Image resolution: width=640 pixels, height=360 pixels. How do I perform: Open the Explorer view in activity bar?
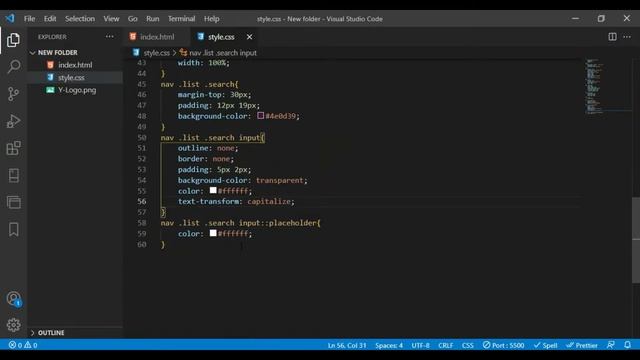click(13, 40)
